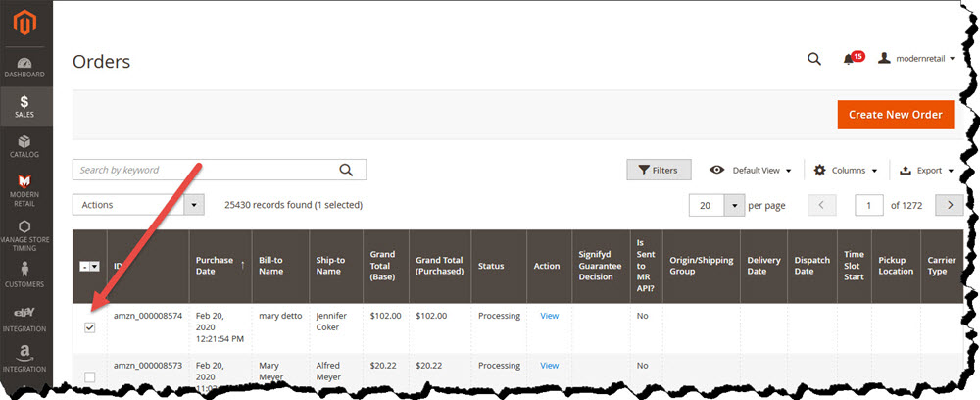980x400 pixels.
Task: Click the $20.22 Grand Total (Base) cell
Action: click(x=382, y=365)
